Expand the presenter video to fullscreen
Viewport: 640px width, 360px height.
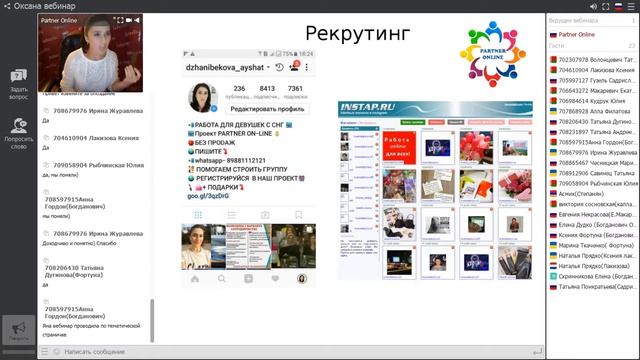[x=121, y=20]
